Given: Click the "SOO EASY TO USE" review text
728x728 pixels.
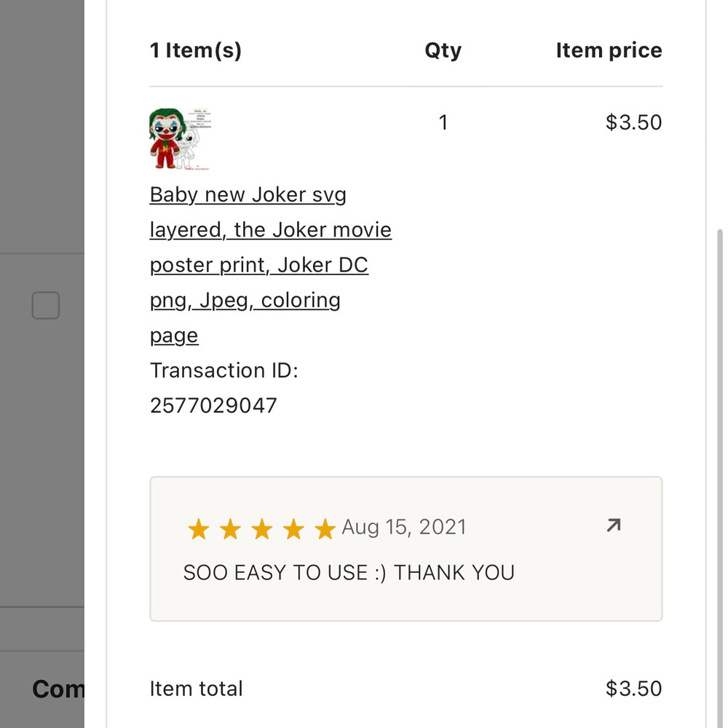Looking at the screenshot, I should coord(349,573).
